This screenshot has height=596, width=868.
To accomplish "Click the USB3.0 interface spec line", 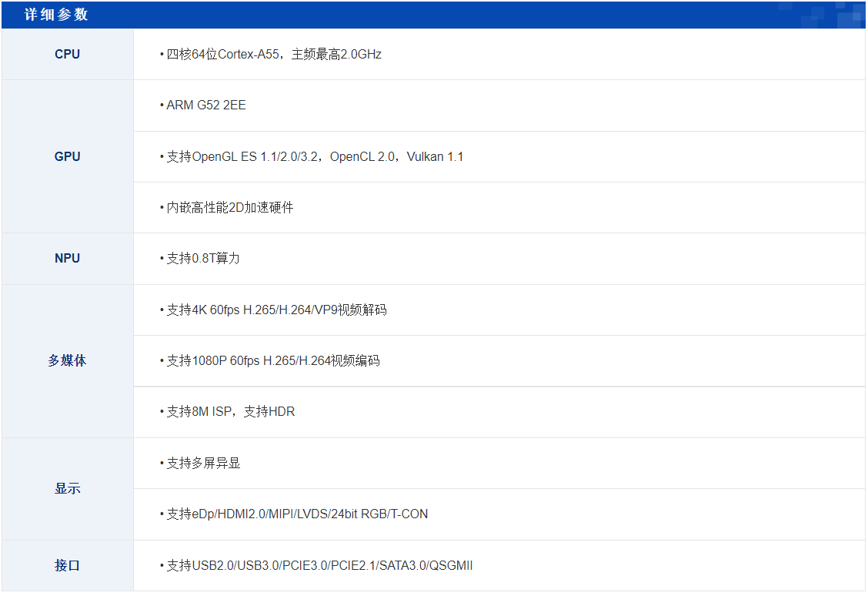I will tap(315, 564).
